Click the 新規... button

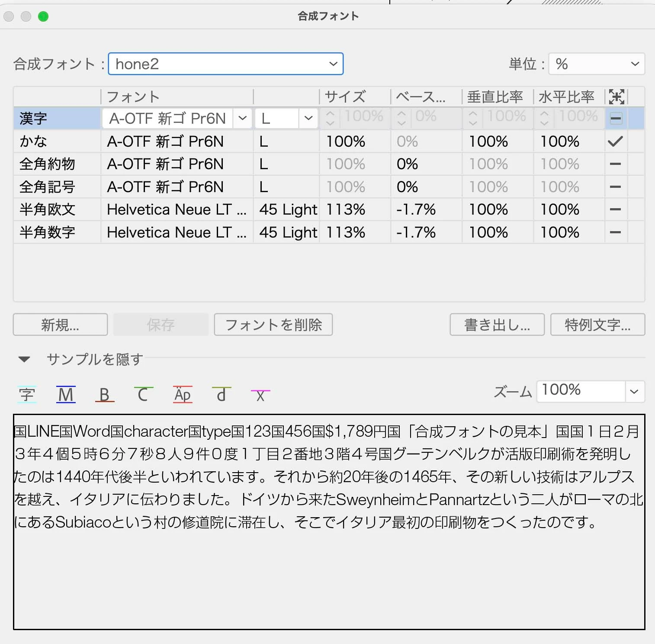tap(60, 325)
